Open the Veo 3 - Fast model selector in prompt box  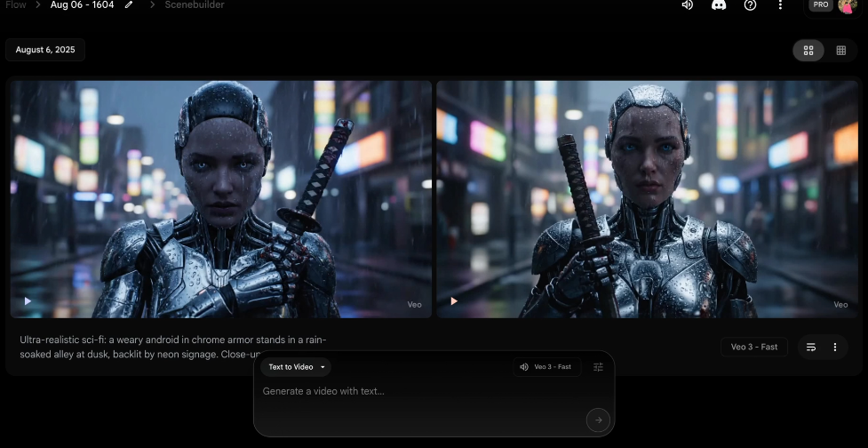tap(545, 367)
